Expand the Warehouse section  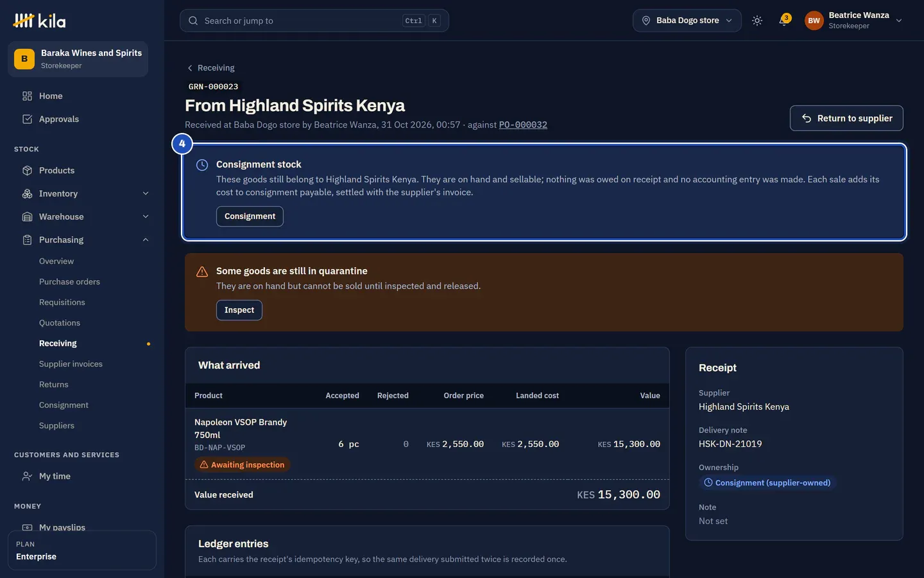pos(146,216)
